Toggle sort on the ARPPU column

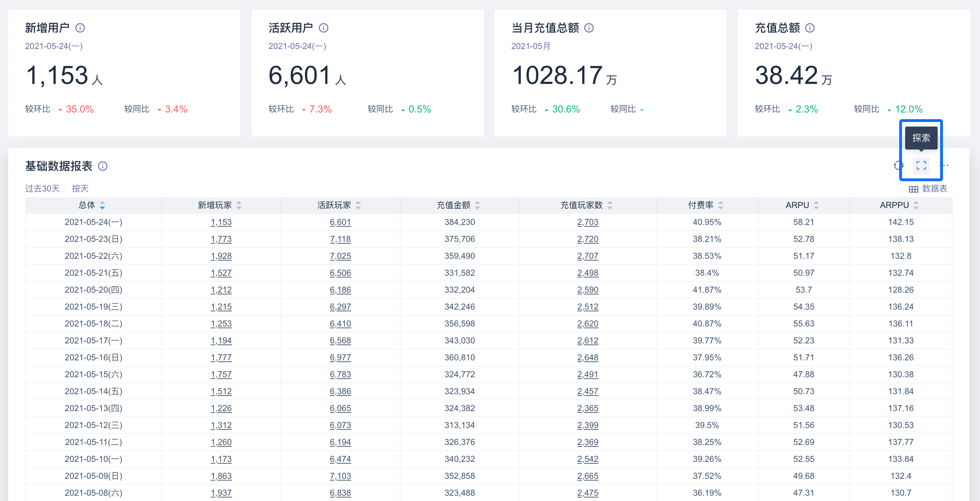pos(916,205)
